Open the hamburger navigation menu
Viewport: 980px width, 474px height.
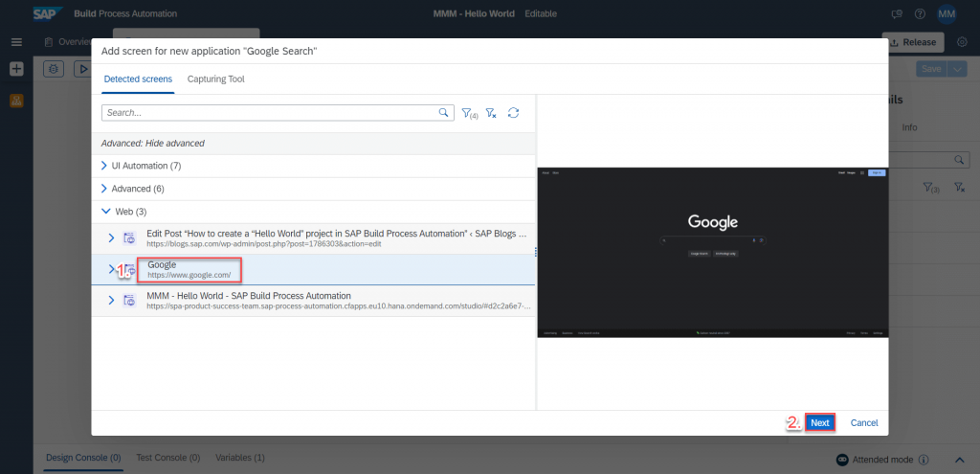pyautogui.click(x=16, y=42)
